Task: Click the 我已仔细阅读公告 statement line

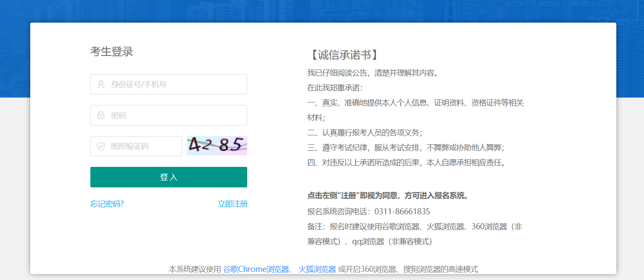Action: pos(373,73)
